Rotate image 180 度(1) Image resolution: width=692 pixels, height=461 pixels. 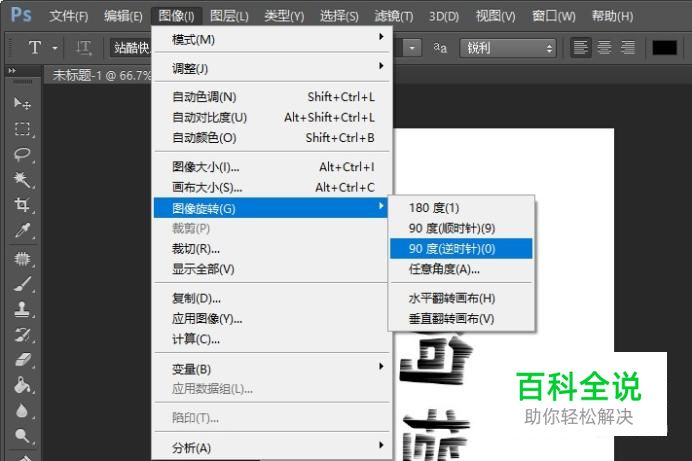pos(461,207)
